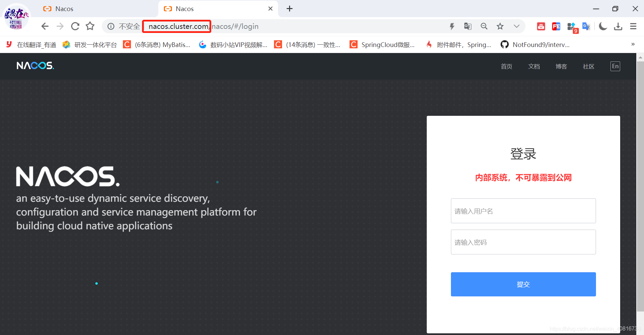Restore down the browser window
Image resolution: width=644 pixels, height=335 pixels.
pyautogui.click(x=615, y=9)
